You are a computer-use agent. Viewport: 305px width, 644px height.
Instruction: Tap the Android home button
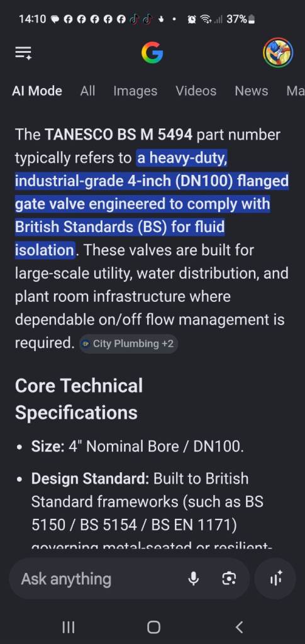(x=153, y=627)
